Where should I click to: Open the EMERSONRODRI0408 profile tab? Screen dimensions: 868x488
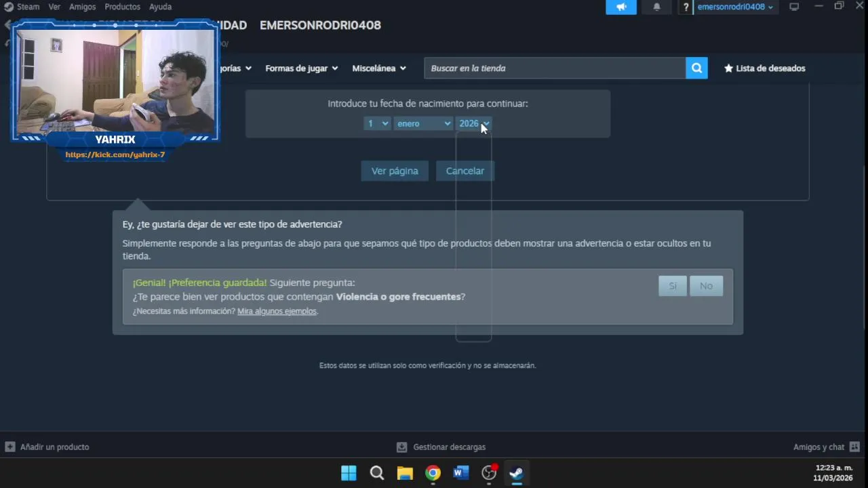[x=320, y=25]
